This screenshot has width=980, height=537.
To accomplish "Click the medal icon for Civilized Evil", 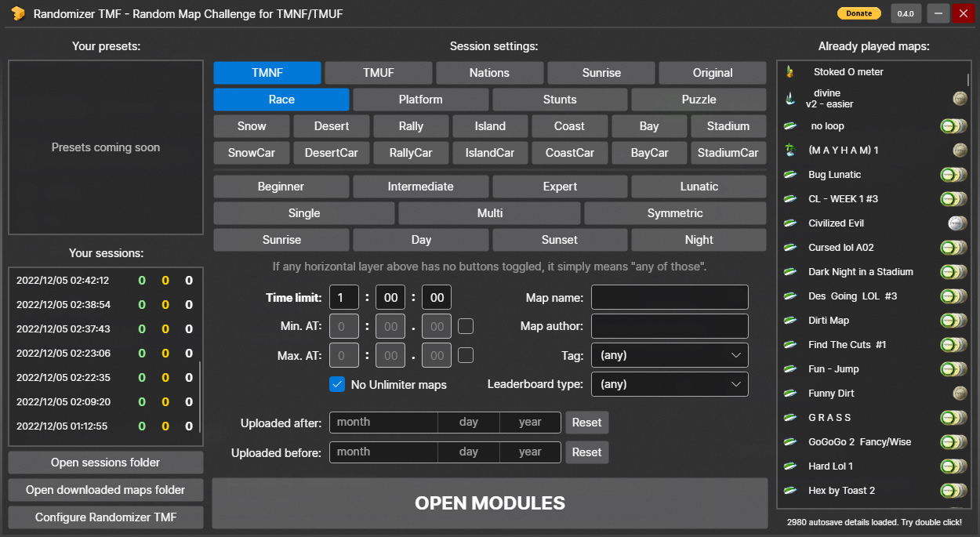I will (956, 223).
